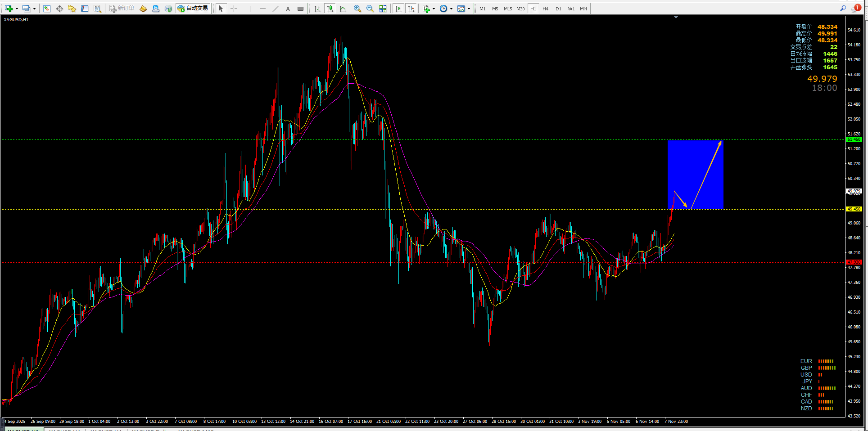Screen dimensions: 868x431
Task: Click the 新订单 new order button
Action: [122, 9]
